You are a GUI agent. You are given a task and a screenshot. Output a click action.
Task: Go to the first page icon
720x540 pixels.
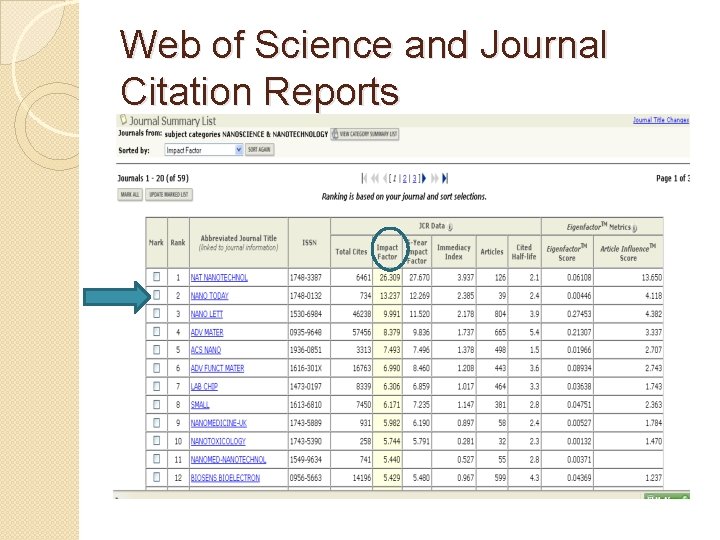tap(364, 178)
